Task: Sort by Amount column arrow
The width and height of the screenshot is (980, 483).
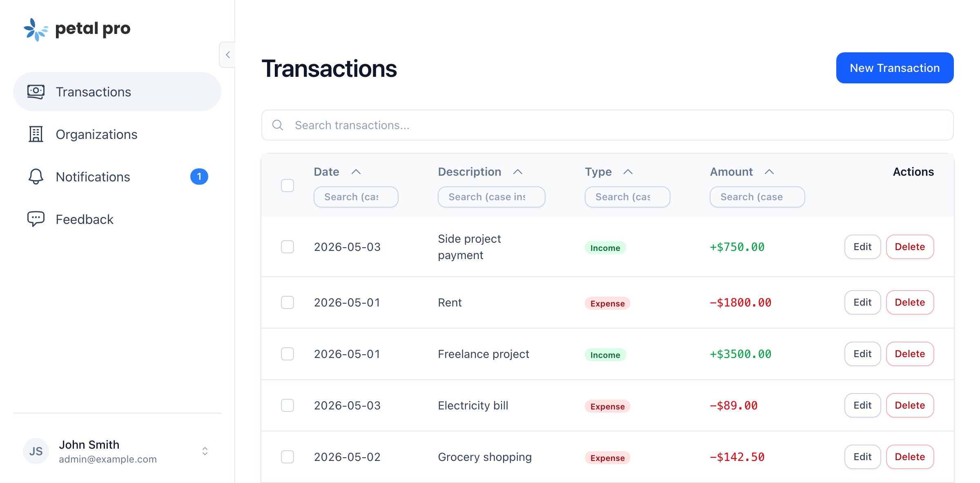Action: tap(769, 172)
